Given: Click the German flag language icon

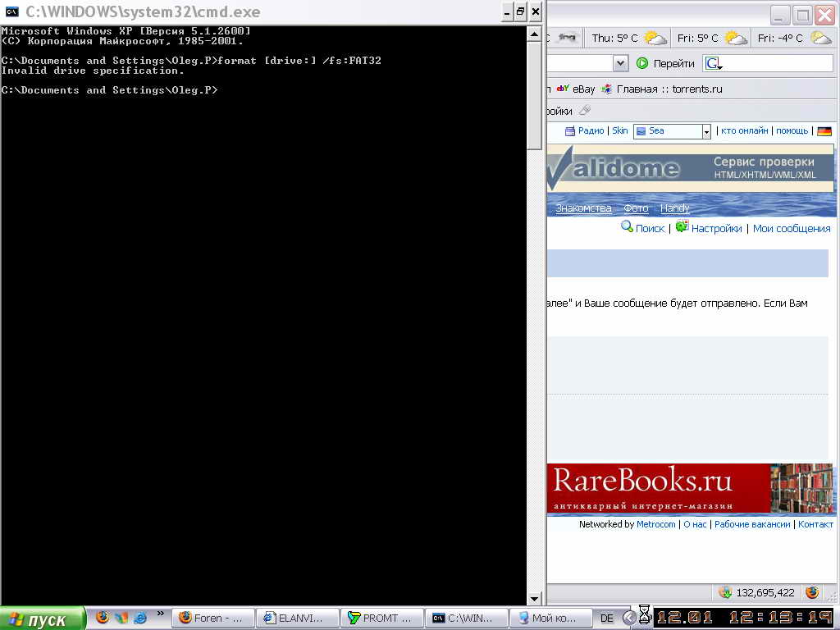Looking at the screenshot, I should (x=824, y=131).
